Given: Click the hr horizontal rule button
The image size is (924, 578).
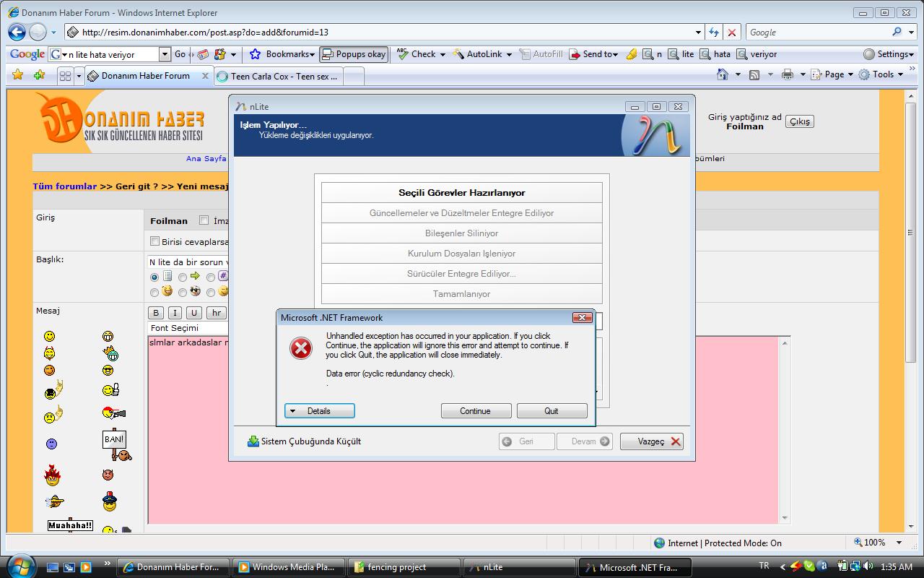Looking at the screenshot, I should tap(217, 313).
